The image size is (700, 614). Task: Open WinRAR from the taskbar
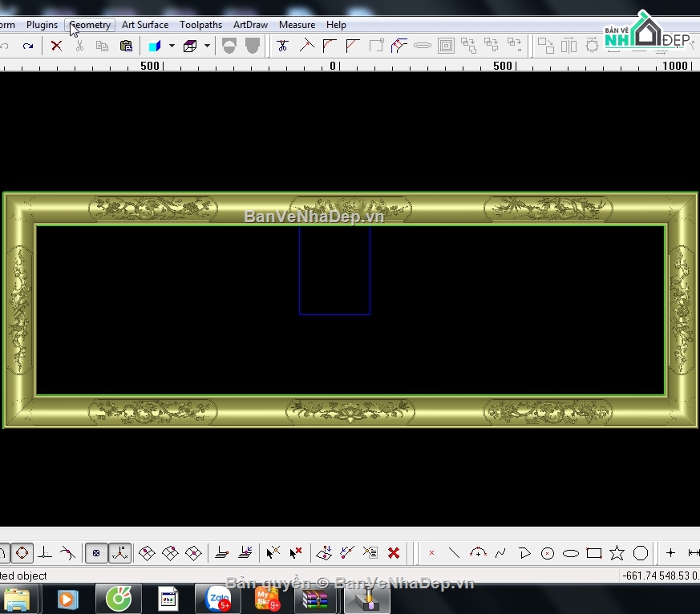click(x=315, y=599)
